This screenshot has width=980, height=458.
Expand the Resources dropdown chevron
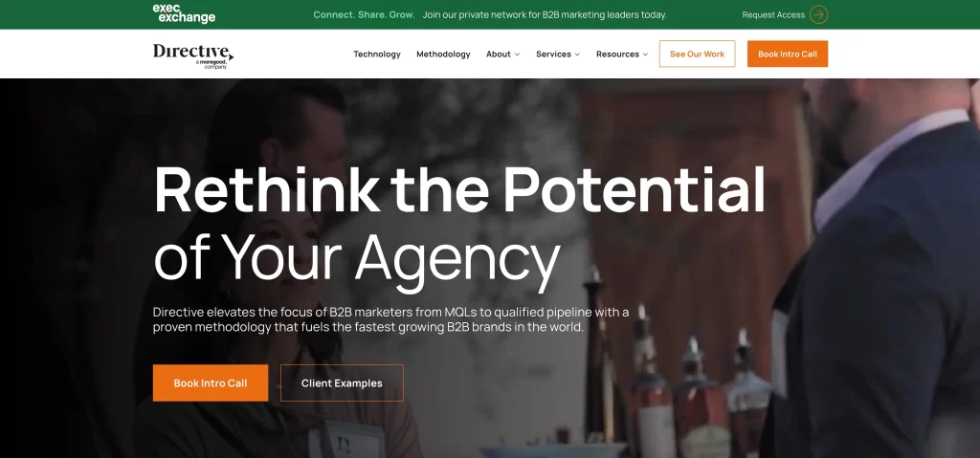click(645, 55)
